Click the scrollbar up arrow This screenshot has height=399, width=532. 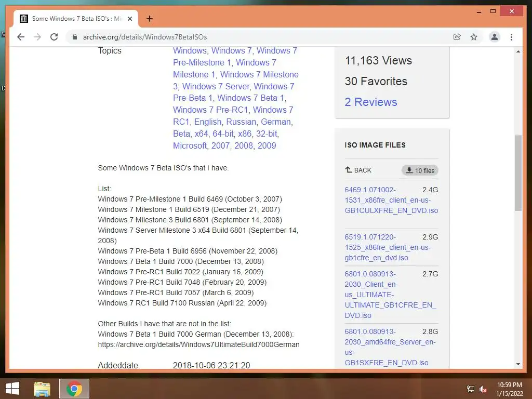click(x=518, y=51)
